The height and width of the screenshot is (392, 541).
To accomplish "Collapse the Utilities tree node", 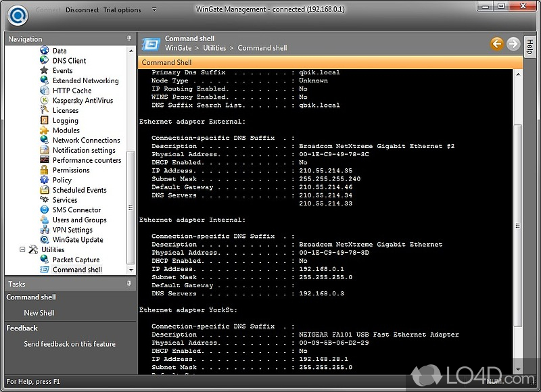I will [x=24, y=249].
